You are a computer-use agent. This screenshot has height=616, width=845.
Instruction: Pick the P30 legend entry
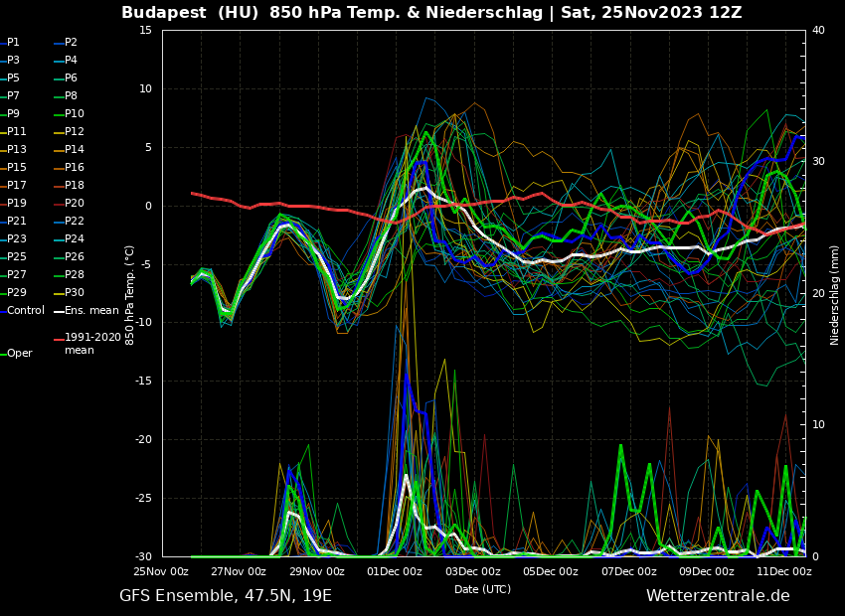[x=75, y=293]
